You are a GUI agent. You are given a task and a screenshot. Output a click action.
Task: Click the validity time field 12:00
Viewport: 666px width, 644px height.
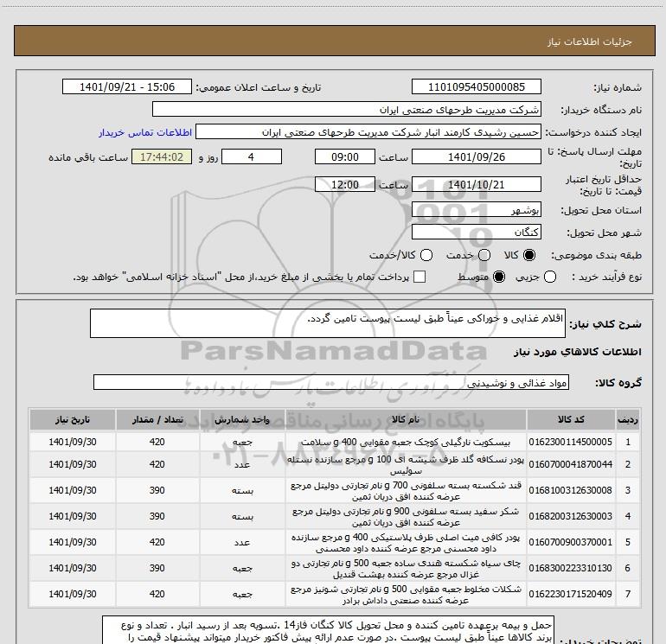coord(345,185)
